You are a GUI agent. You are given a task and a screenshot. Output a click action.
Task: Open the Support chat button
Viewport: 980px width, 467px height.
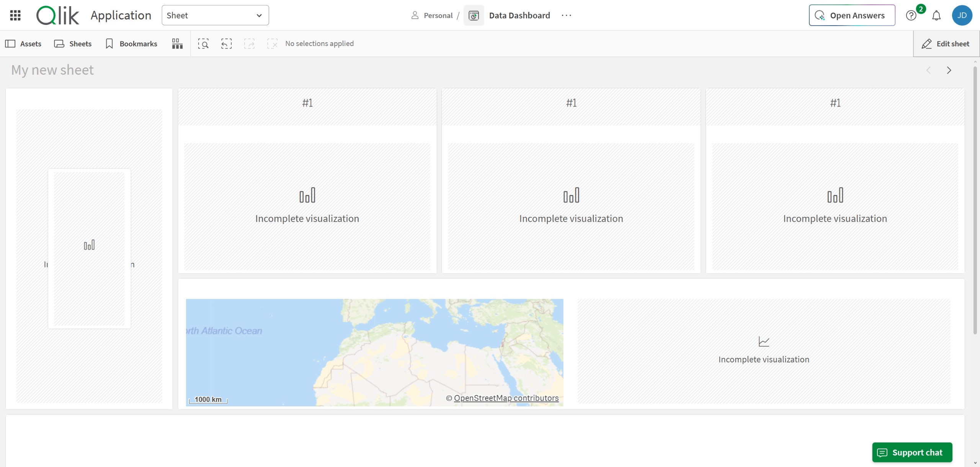pos(912,452)
